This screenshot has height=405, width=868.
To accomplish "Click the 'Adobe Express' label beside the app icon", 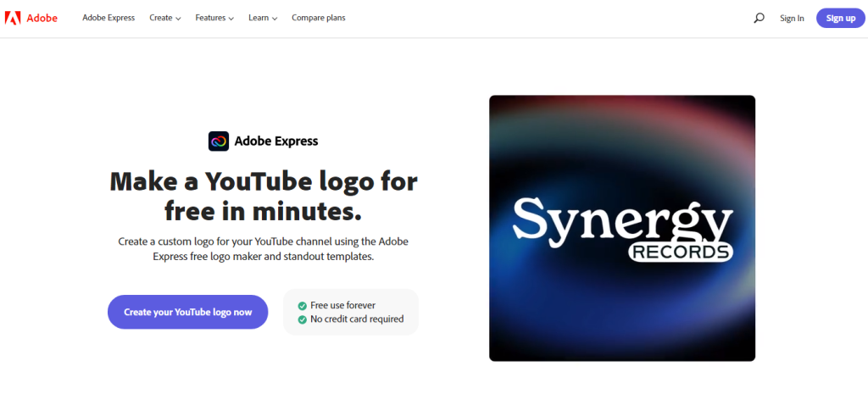I will click(276, 141).
